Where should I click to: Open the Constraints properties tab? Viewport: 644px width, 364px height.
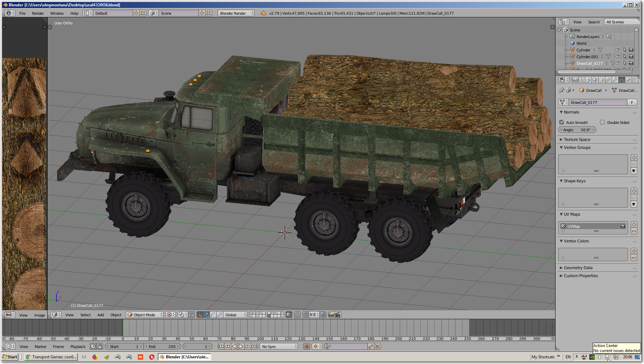(608, 80)
